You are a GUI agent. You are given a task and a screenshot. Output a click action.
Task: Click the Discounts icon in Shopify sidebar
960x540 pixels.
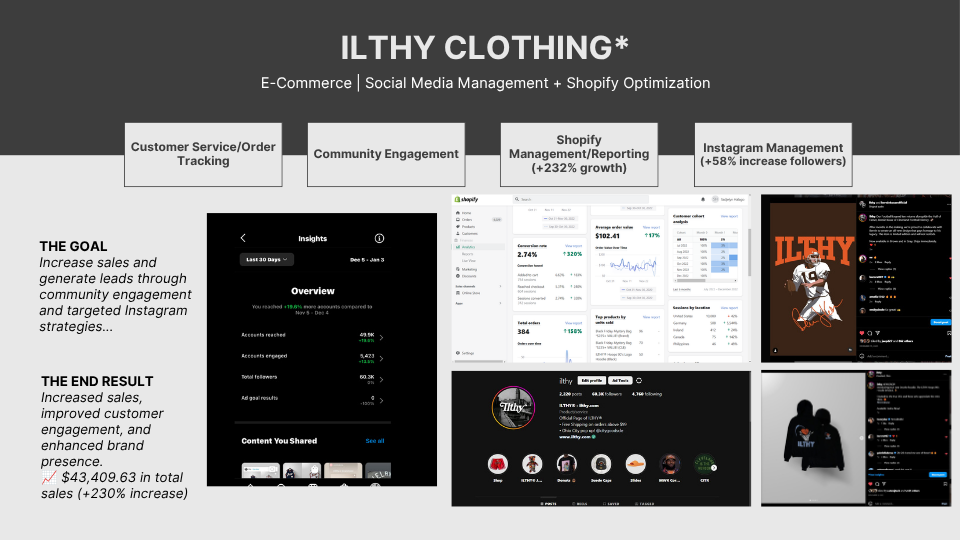pyautogui.click(x=457, y=276)
